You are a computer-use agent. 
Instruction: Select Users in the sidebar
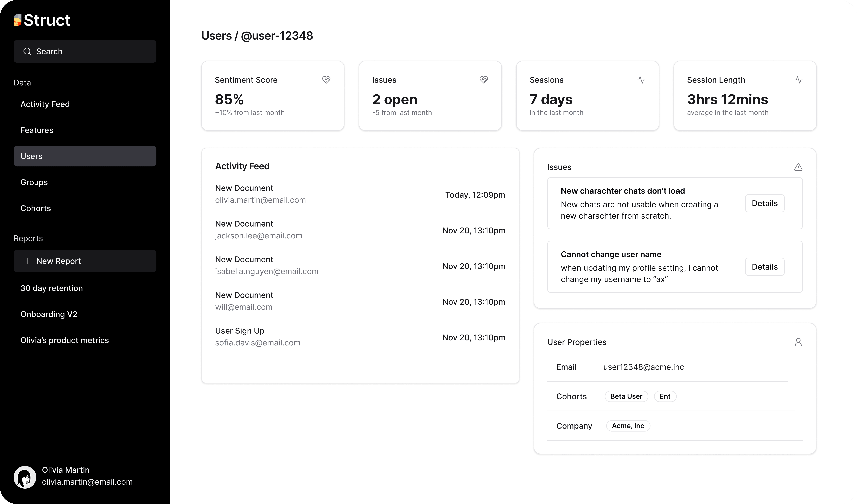coord(85,156)
